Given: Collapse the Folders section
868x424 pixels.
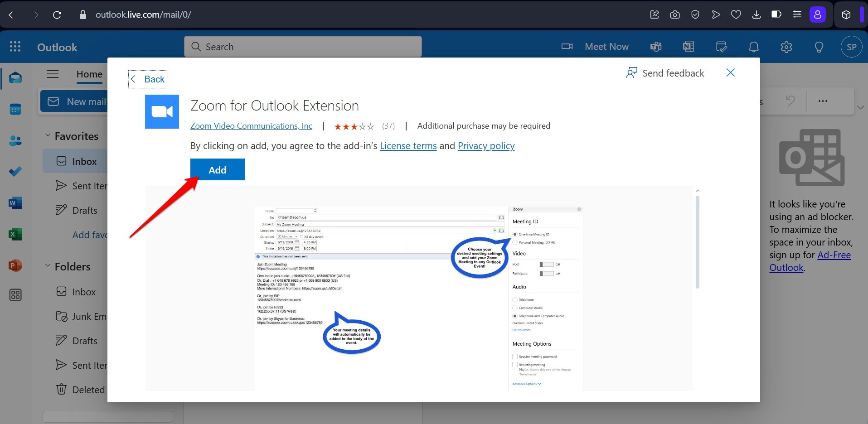Looking at the screenshot, I should 48,266.
